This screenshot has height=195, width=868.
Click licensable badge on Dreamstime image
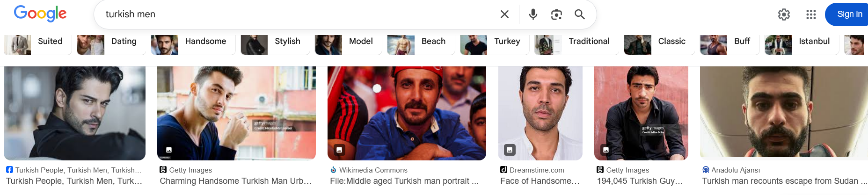[510, 150]
